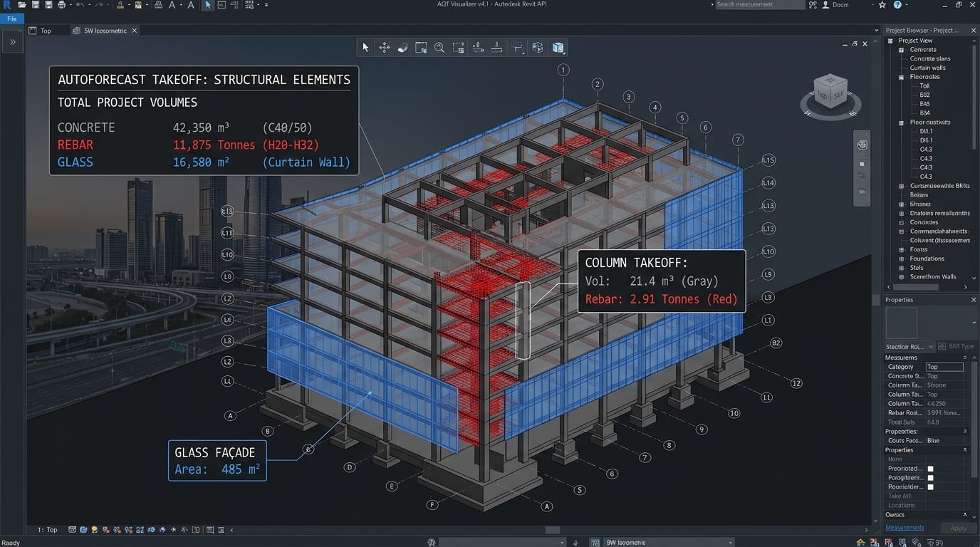The image size is (980, 547).
Task: Click the open folder icon in quick access bar
Action: (22, 5)
